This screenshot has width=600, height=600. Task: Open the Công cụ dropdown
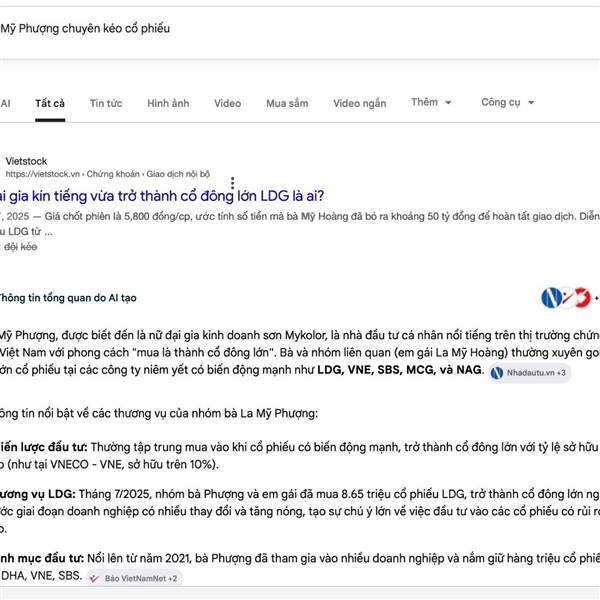(507, 102)
